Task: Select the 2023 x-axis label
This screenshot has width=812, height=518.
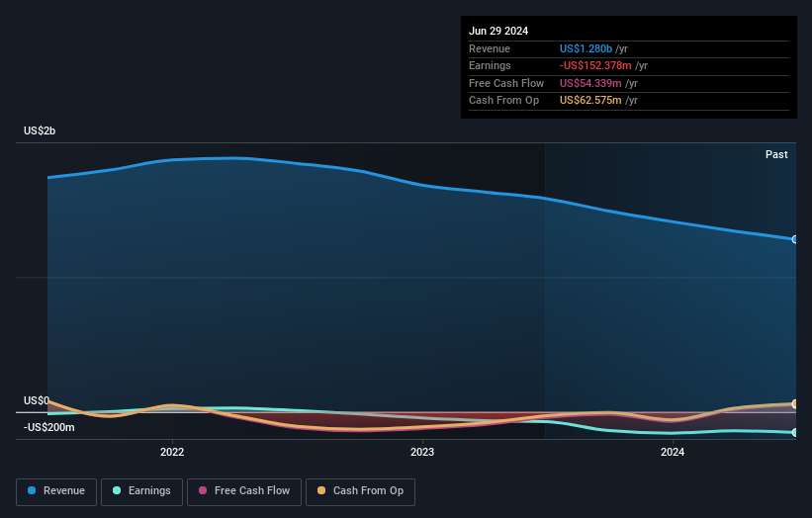Action: pos(422,453)
